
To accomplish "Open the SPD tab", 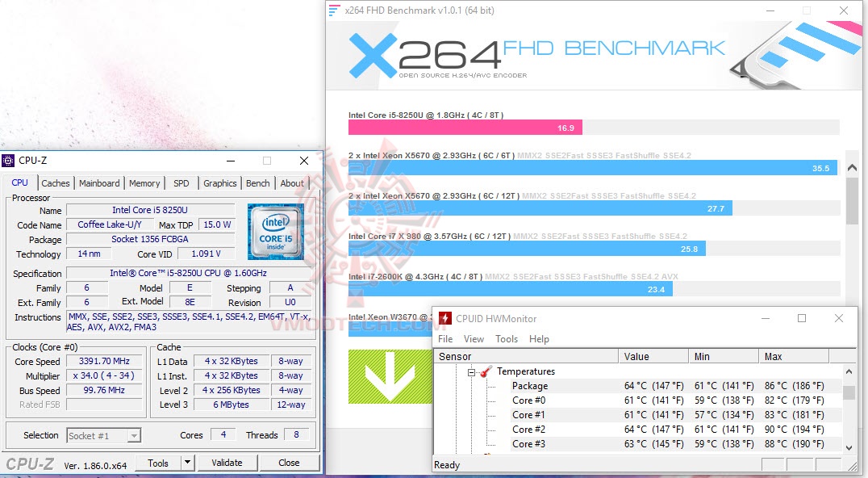I will click(181, 183).
